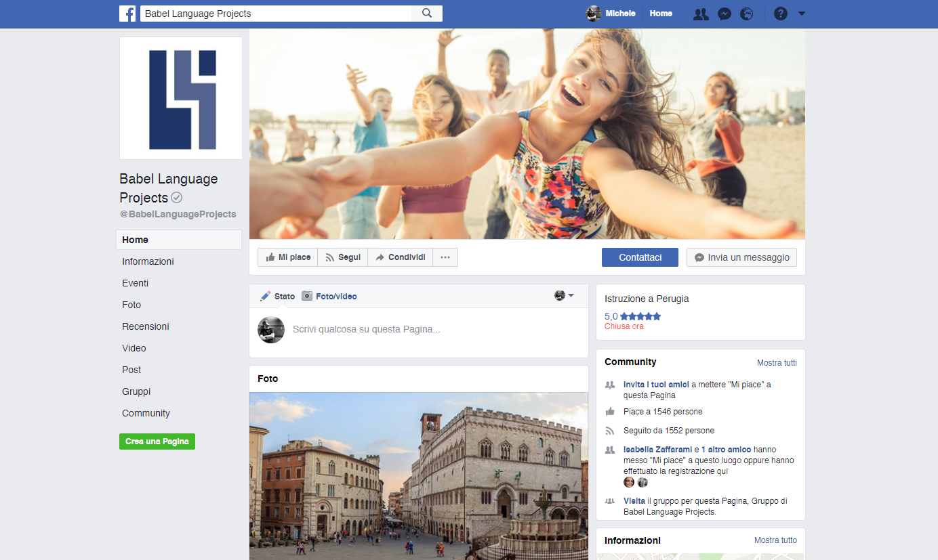Click Isabella Zaffarami name link
Image resolution: width=938 pixels, height=560 pixels.
point(657,449)
